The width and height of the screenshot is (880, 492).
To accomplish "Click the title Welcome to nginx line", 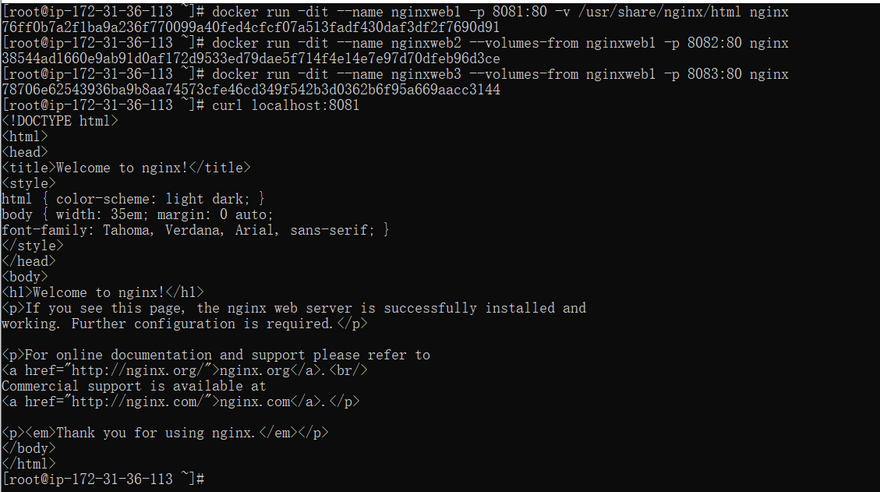I will tap(126, 168).
